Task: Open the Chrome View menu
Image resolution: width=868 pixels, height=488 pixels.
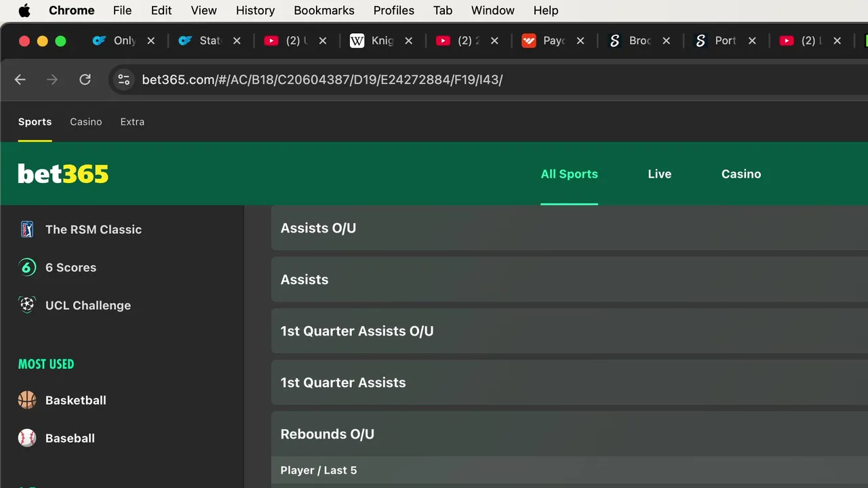Action: tap(203, 10)
